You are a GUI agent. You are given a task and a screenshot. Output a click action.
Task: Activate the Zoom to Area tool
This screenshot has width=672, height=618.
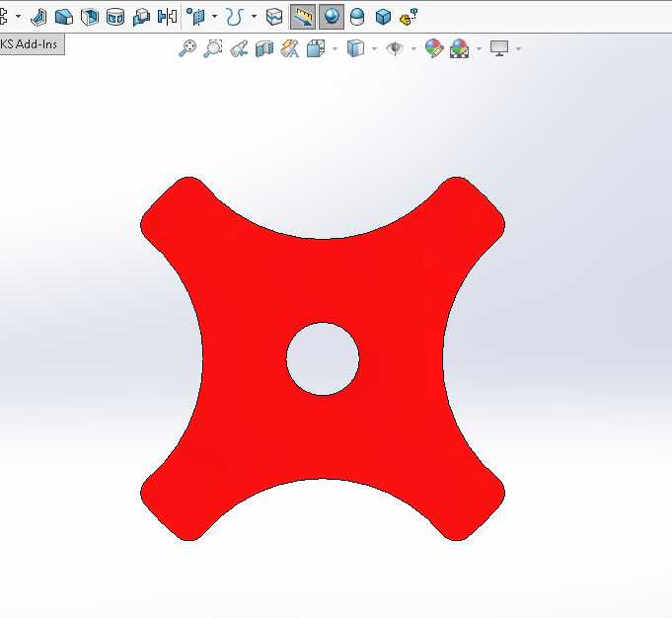click(x=213, y=48)
